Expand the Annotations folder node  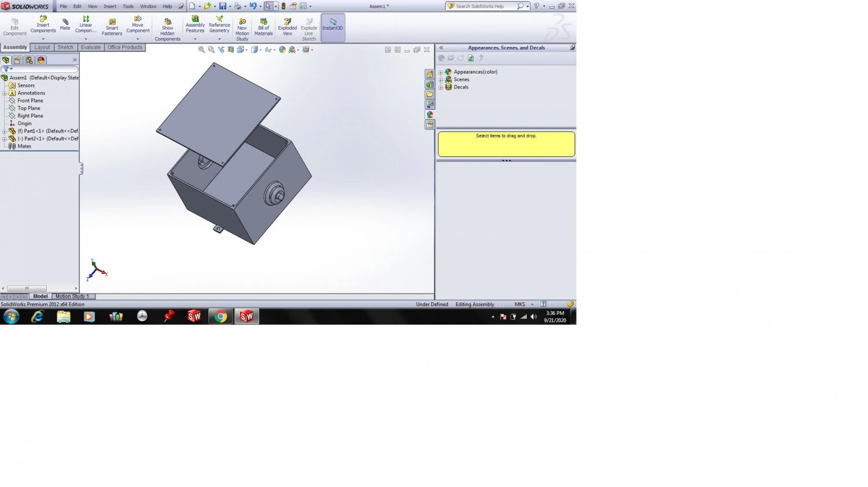tap(5, 93)
